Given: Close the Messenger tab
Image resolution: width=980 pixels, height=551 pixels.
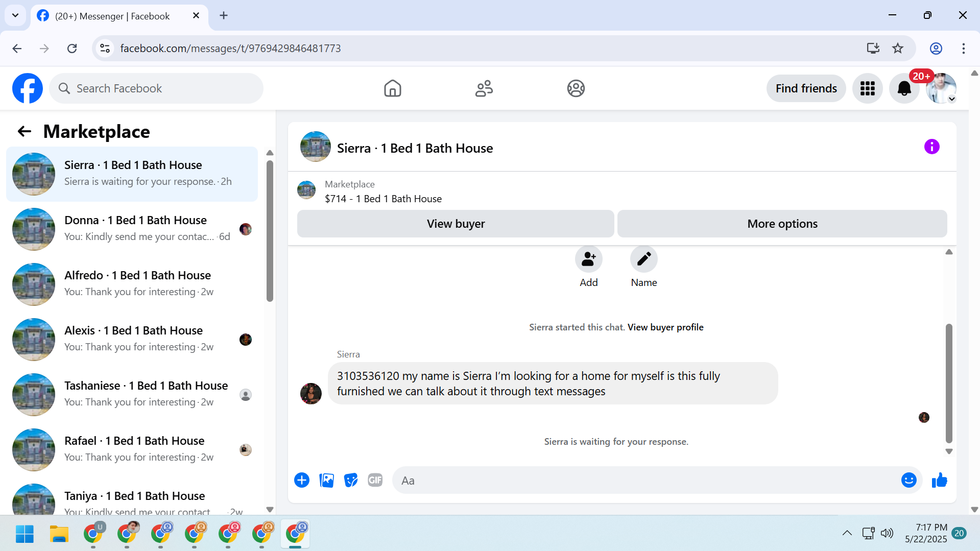Looking at the screenshot, I should coord(196,16).
